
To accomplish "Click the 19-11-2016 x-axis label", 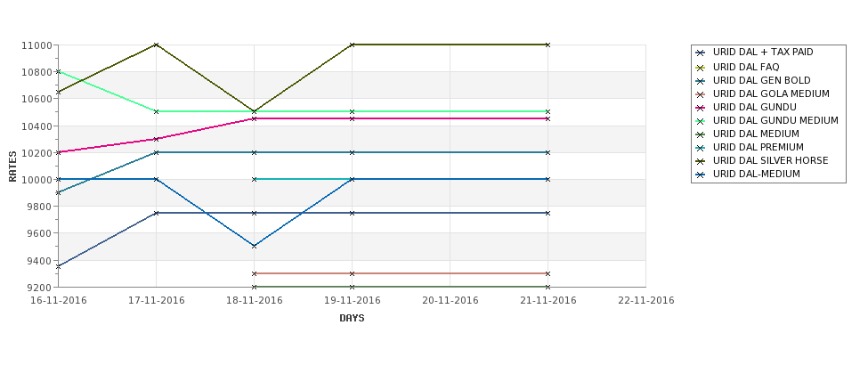I will pos(352,301).
